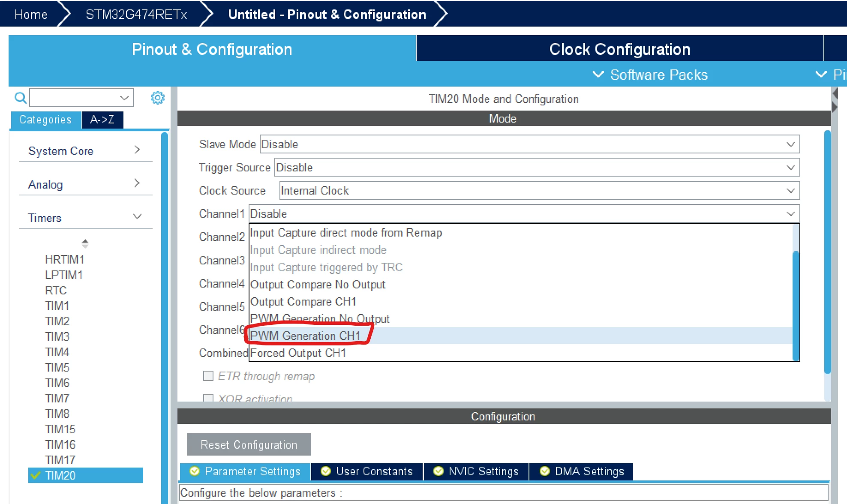Switch to the Clock Configuration tab

coord(620,49)
